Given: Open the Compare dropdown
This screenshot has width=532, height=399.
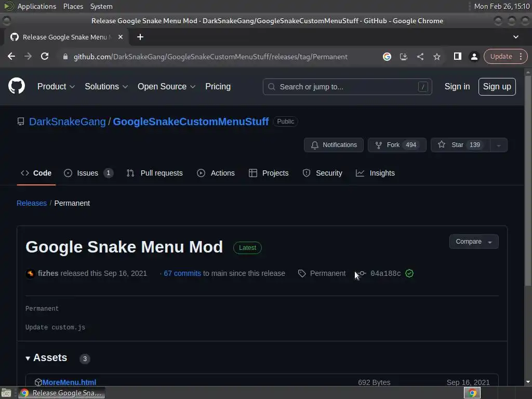Looking at the screenshot, I should click(x=474, y=242).
